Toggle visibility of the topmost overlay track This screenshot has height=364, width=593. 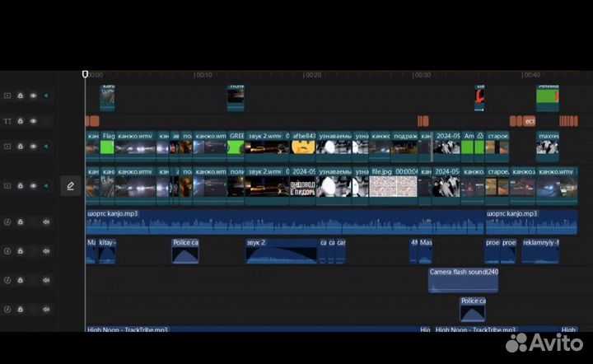(34, 96)
